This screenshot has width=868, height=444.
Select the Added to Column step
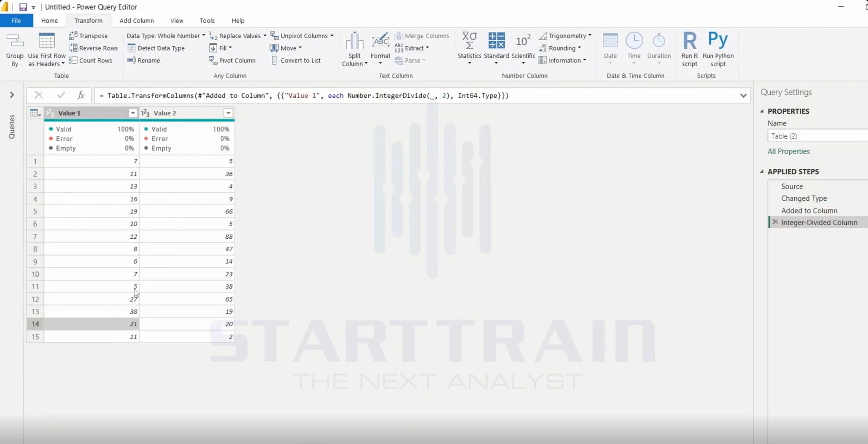pos(809,210)
